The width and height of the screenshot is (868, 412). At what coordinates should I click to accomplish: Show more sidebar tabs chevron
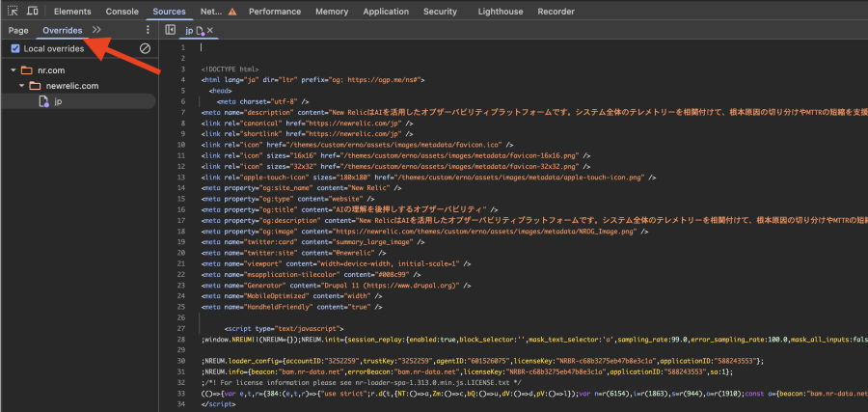tap(96, 30)
